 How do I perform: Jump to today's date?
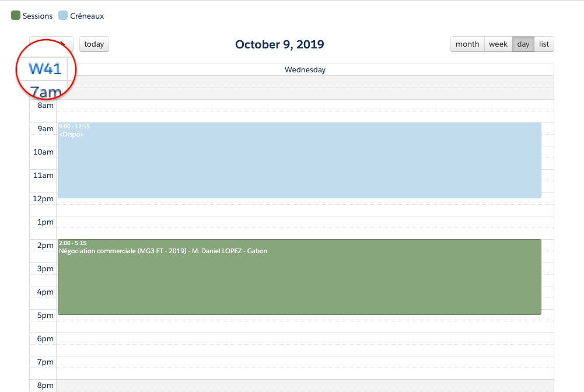(x=94, y=44)
